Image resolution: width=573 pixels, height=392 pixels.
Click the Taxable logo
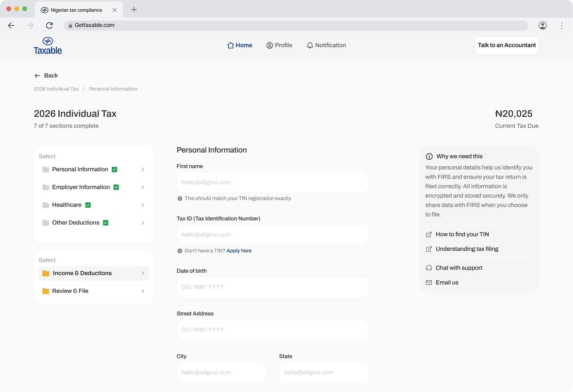[48, 46]
